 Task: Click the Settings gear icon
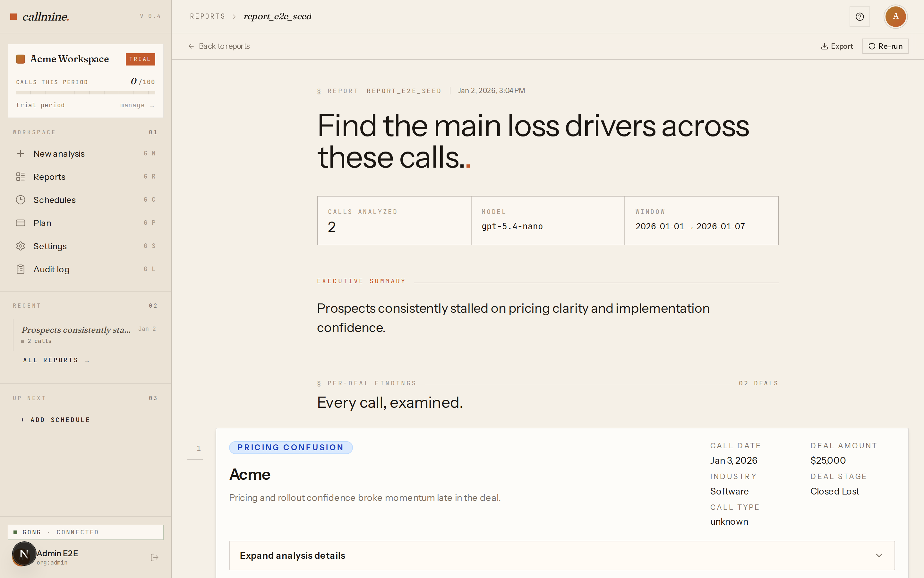[x=21, y=246]
